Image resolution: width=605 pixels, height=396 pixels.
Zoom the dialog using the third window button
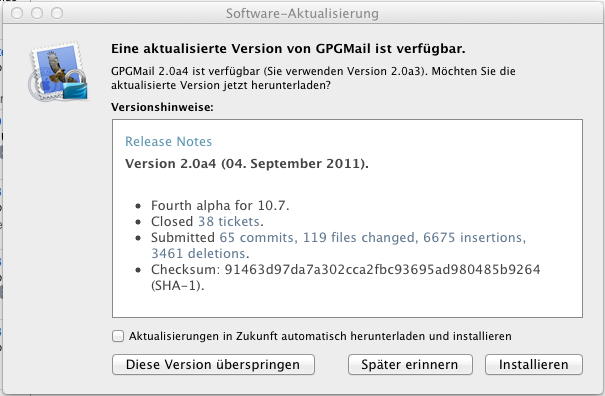(x=57, y=13)
